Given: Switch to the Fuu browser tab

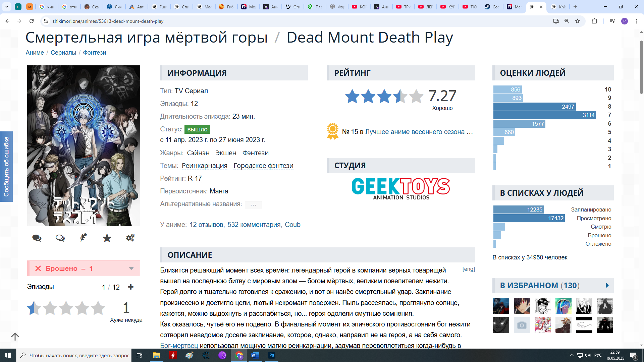Looking at the screenshot, I should (159, 7).
